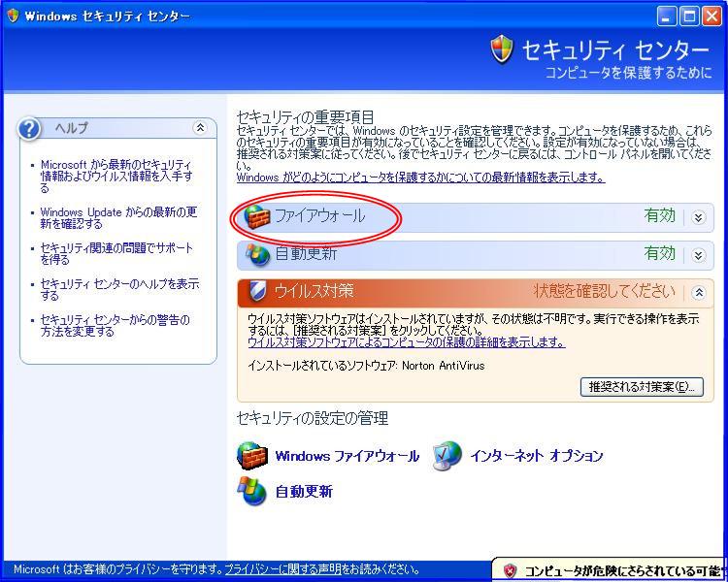Open help link セキュリティ センターのヘルプを表示する
The height and width of the screenshot is (582, 728).
pos(119,290)
